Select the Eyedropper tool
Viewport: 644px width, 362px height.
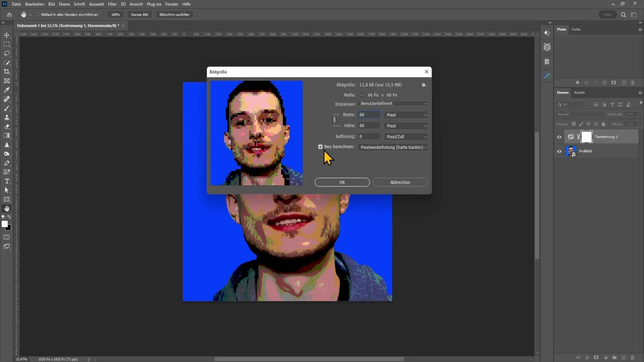(7, 90)
